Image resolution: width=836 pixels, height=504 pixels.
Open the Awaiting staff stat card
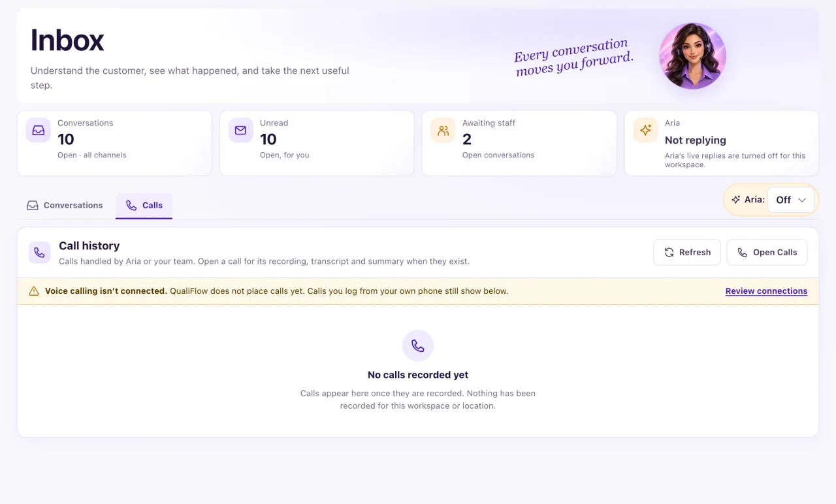click(519, 143)
